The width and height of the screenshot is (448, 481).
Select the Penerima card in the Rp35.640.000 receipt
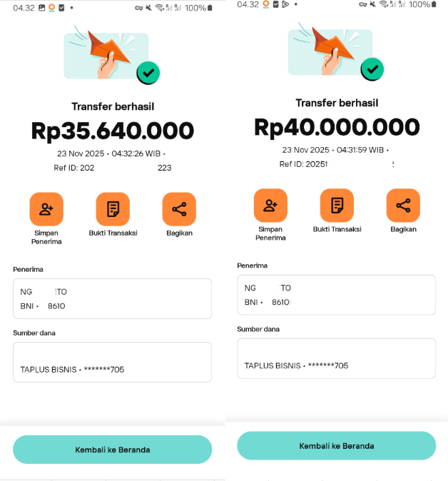[112, 298]
